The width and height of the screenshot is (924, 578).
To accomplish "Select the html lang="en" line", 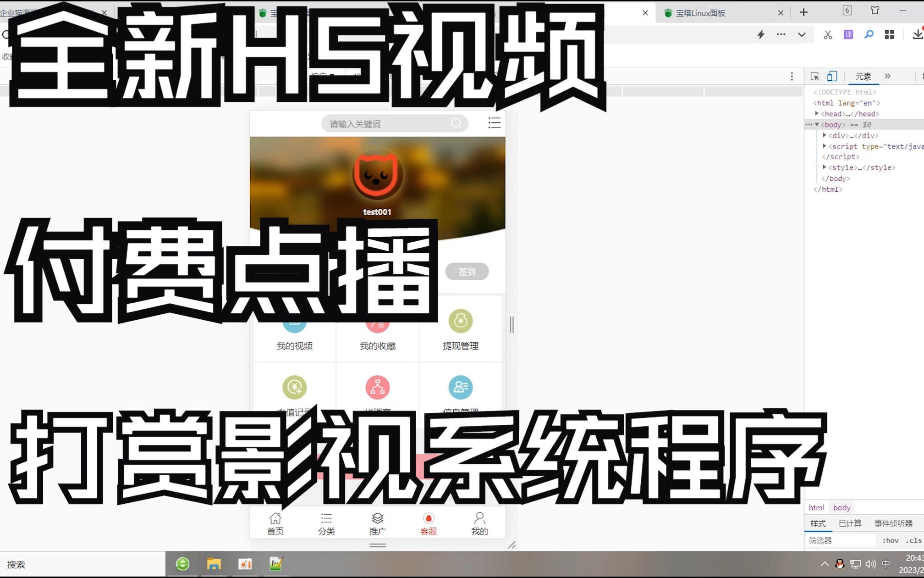I will pos(847,103).
